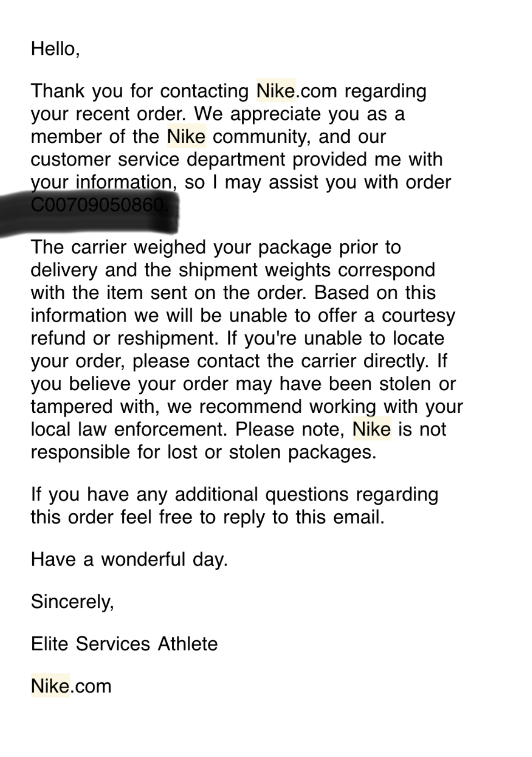The image size is (532, 757).
Task: Click 'Have a wonderful day.' text
Action: tap(129, 559)
